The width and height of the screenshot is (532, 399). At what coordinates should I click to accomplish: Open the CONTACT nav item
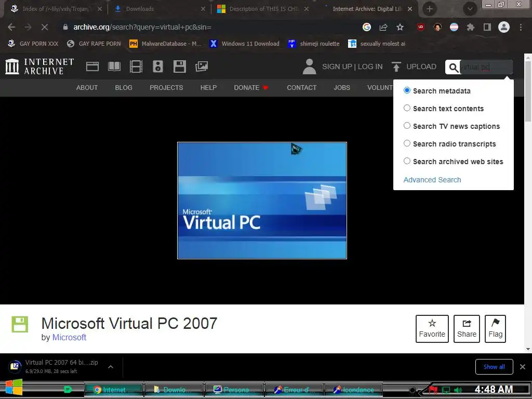click(x=302, y=87)
